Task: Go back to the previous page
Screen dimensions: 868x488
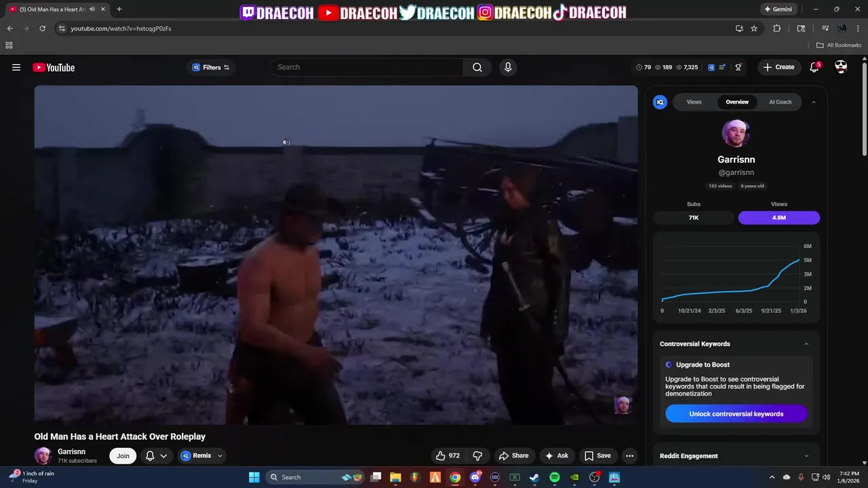Action: (x=9, y=28)
